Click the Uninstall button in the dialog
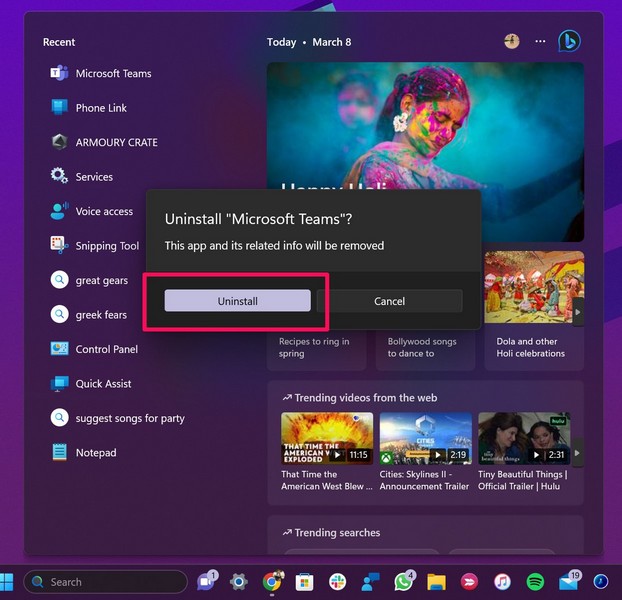This screenshot has height=600, width=622. tap(237, 301)
